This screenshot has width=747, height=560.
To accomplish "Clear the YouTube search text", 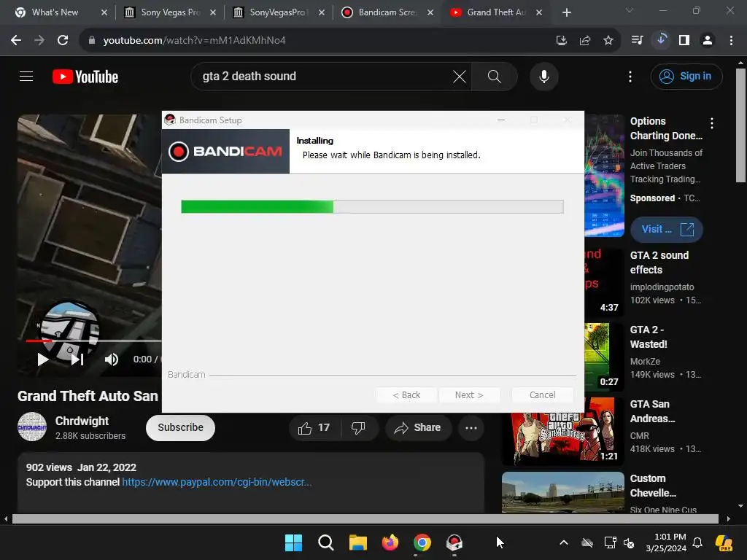I will point(460,76).
